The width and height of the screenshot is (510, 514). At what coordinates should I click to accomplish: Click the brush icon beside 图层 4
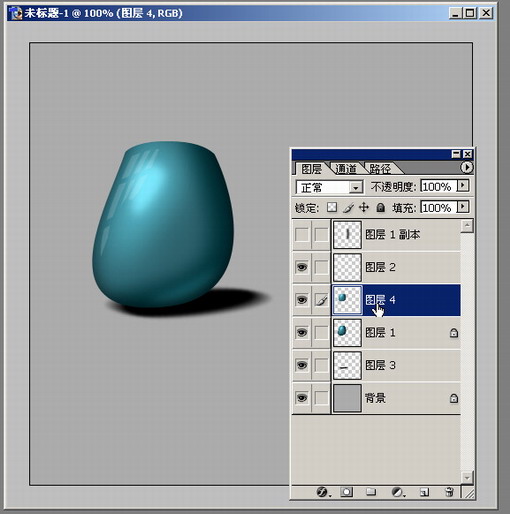321,300
